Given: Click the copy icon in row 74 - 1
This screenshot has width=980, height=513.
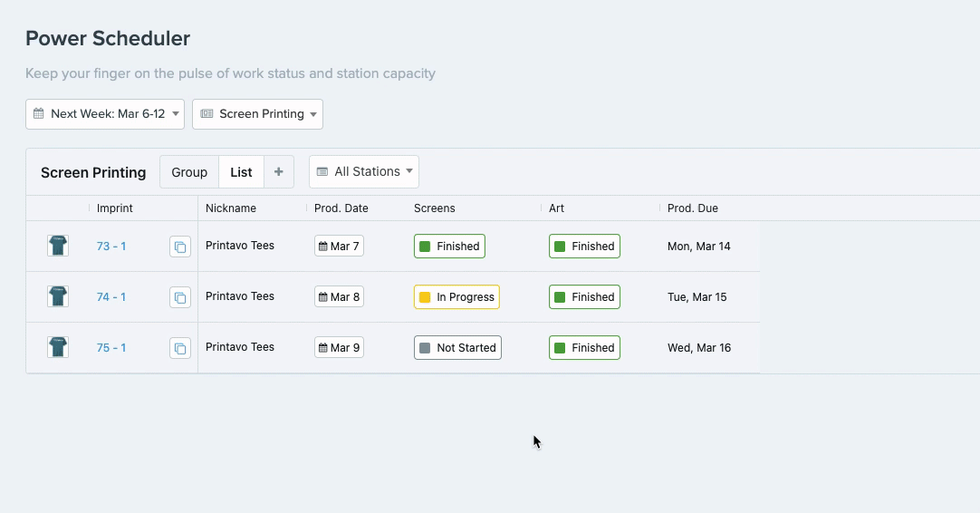Looking at the screenshot, I should coord(180,297).
